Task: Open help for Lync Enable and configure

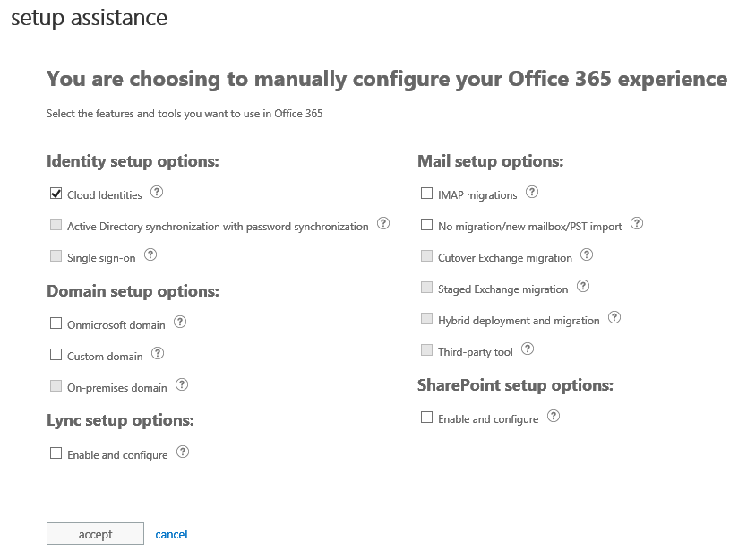Action: click(183, 452)
